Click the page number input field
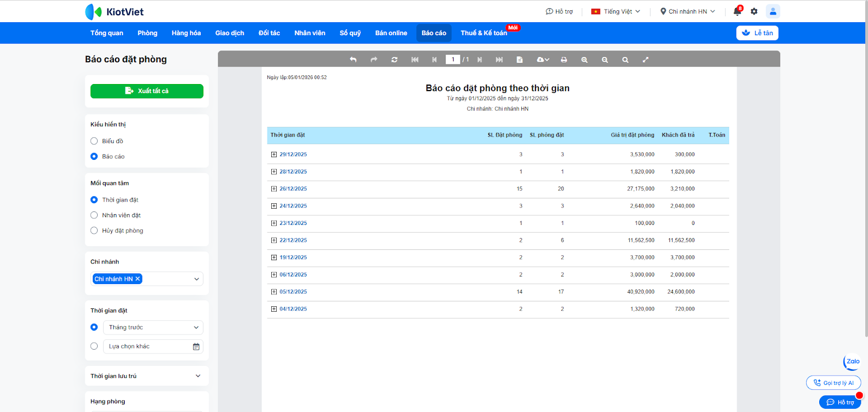The width and height of the screenshot is (868, 412). point(453,60)
